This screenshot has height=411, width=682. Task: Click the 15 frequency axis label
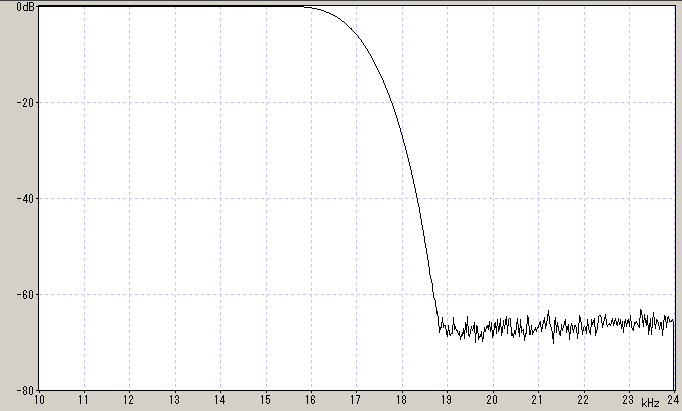(x=266, y=400)
